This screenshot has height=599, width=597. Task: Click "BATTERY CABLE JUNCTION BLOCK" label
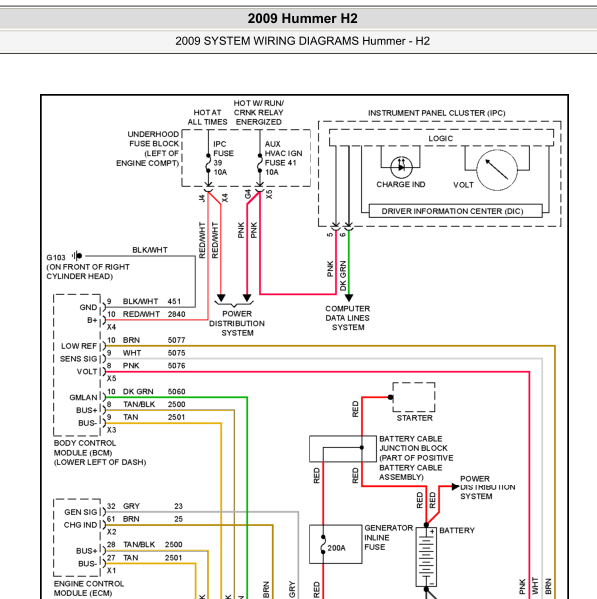(x=413, y=443)
